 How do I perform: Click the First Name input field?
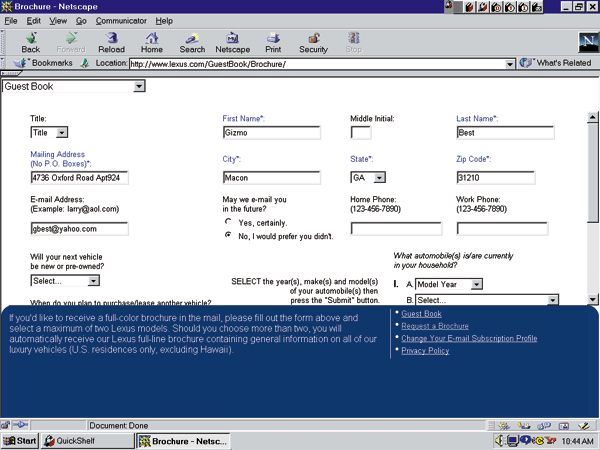click(x=271, y=132)
